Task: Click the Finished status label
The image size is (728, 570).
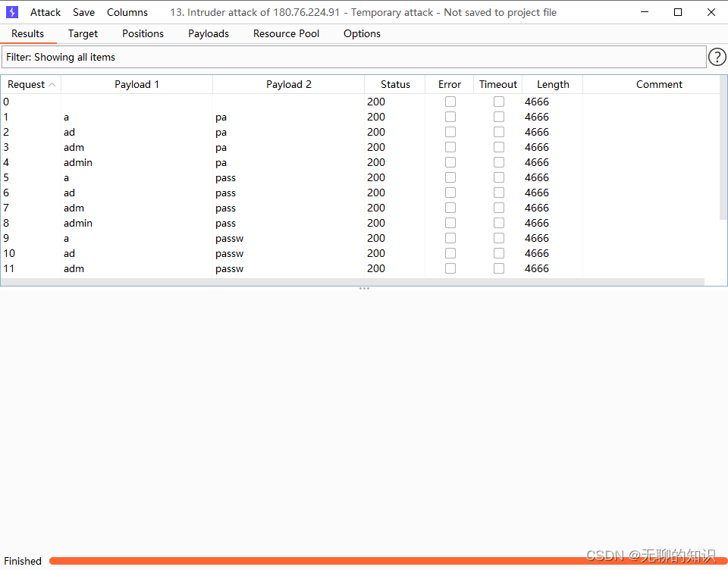Action: 23,561
